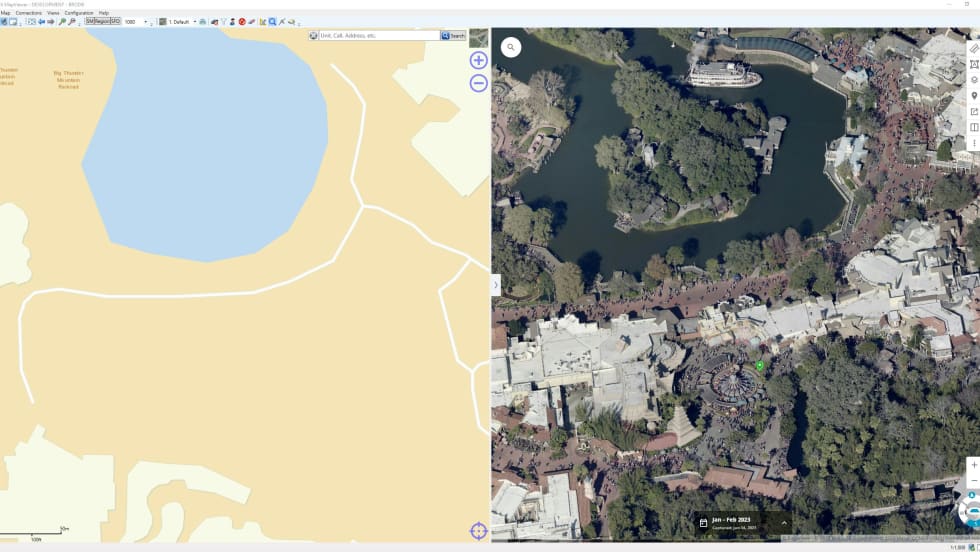Toggle the basemap imagery thumbnail beside Search
The width and height of the screenshot is (980, 552).
478,39
